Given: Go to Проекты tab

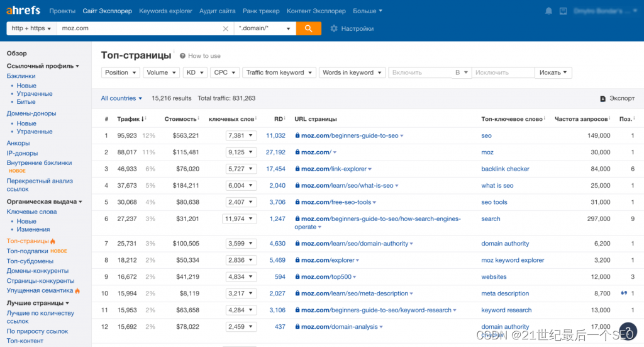Looking at the screenshot, I should point(62,11).
